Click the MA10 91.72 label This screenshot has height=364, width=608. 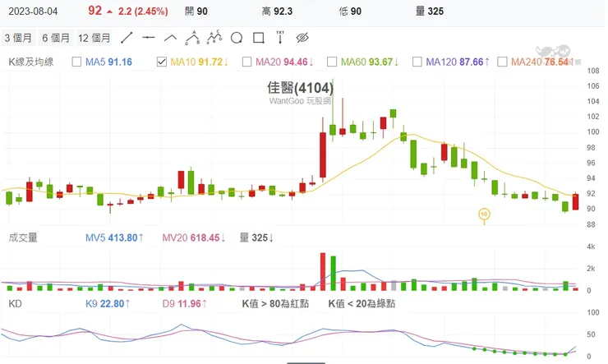click(x=200, y=62)
